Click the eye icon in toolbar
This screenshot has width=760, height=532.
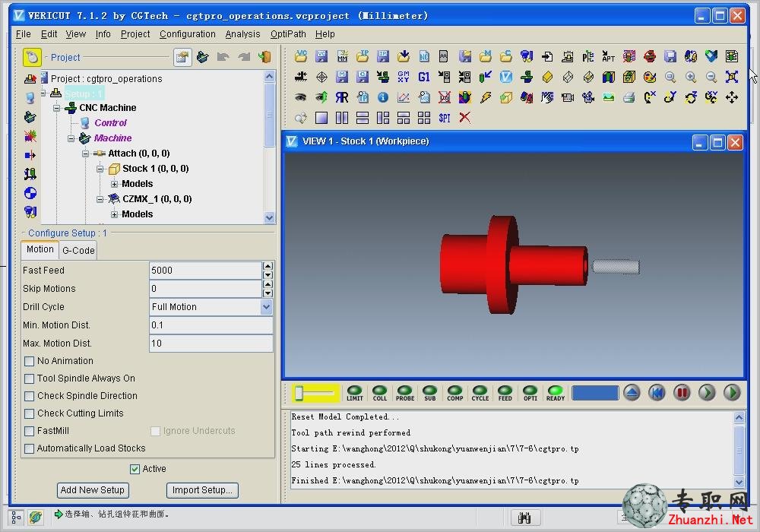click(300, 97)
